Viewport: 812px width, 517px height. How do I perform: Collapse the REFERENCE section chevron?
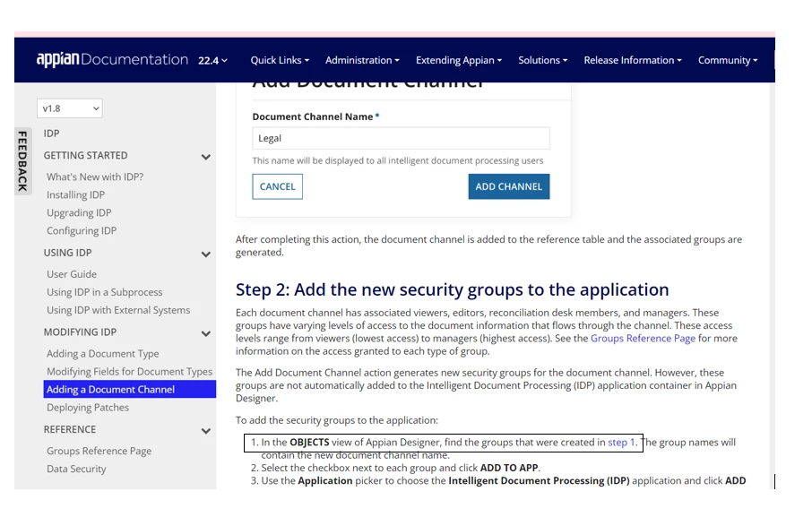pos(205,431)
